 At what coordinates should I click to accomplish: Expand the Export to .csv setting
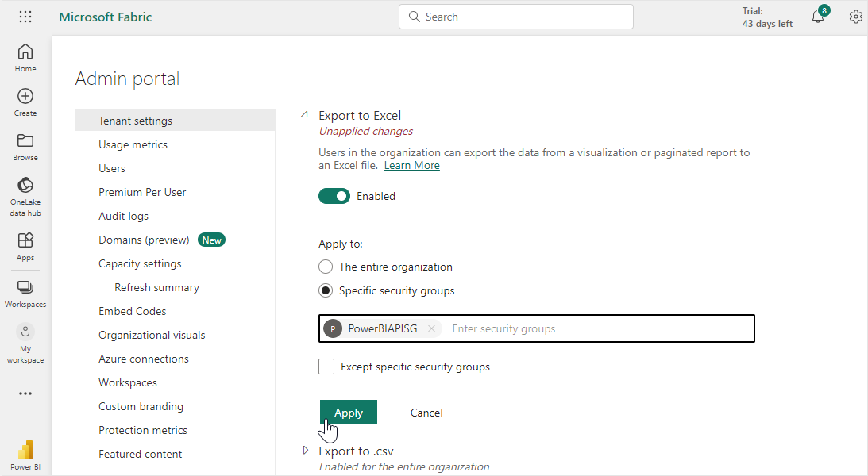[305, 451]
